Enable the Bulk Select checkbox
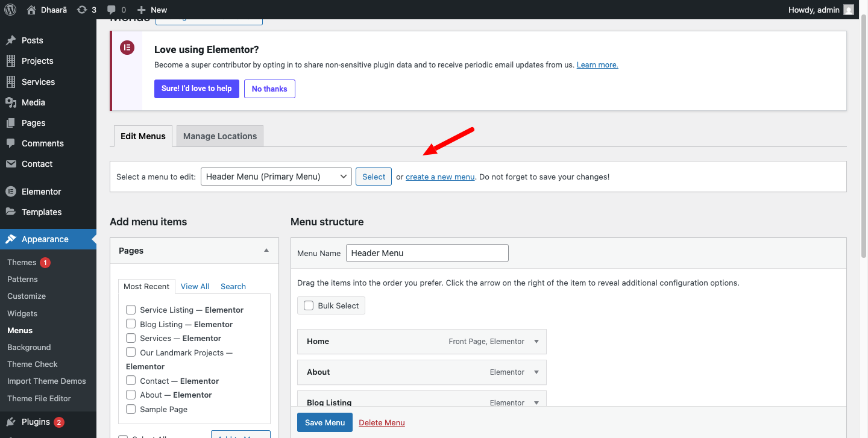 pos(309,305)
